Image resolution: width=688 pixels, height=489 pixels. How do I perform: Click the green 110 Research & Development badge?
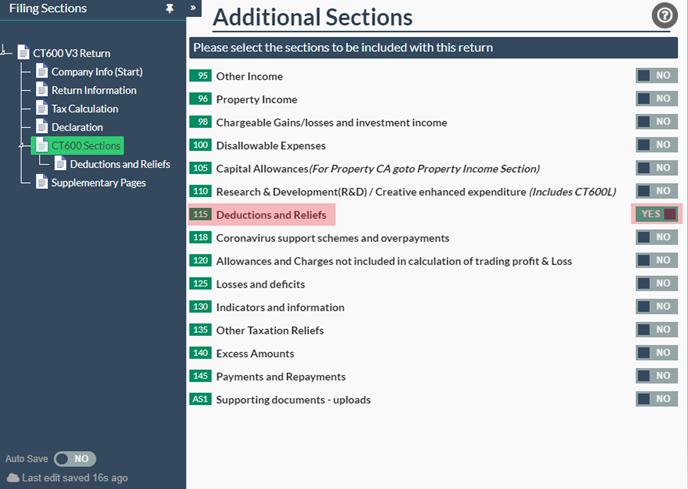click(200, 191)
